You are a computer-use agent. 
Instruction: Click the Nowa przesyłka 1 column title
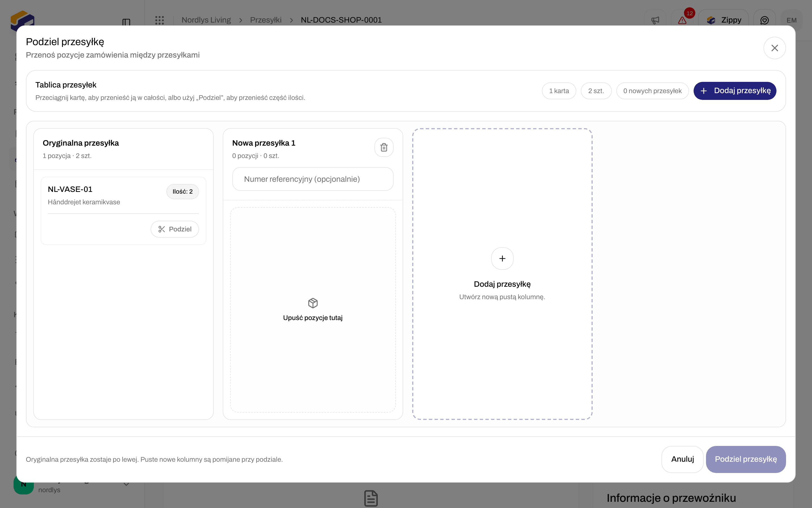coord(264,143)
